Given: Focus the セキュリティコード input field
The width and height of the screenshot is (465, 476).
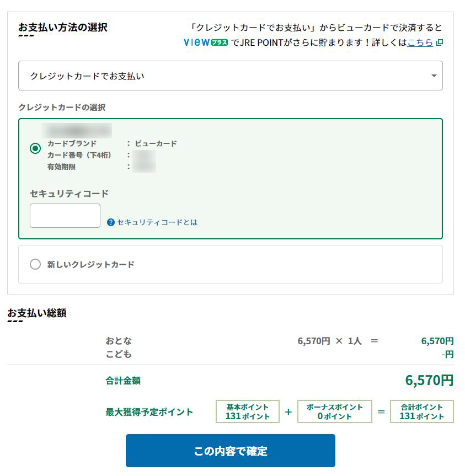Looking at the screenshot, I should (65, 216).
